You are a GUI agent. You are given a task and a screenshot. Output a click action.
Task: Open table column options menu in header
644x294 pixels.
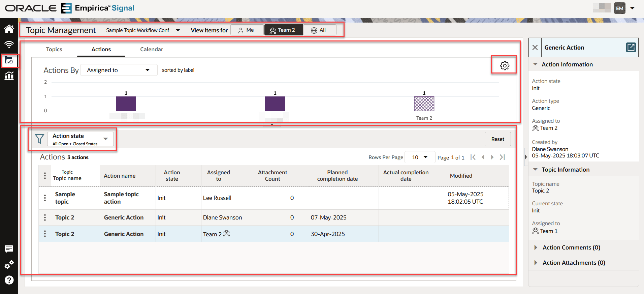(45, 176)
